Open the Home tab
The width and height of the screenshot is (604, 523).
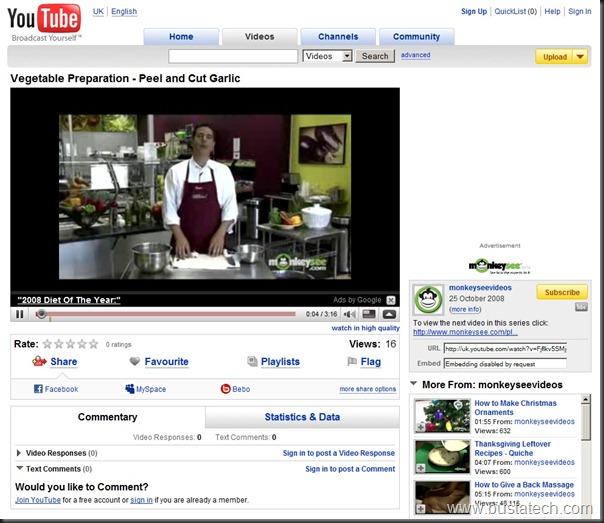181,37
